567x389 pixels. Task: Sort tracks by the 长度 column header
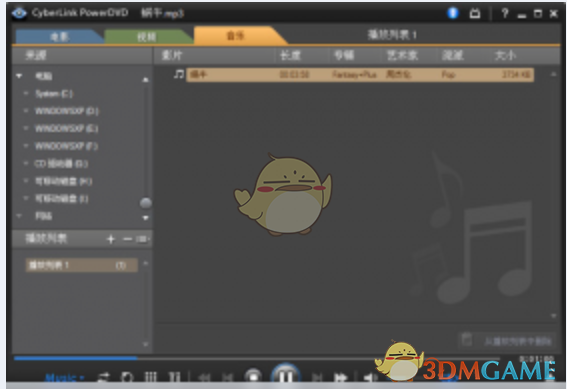tap(290, 55)
